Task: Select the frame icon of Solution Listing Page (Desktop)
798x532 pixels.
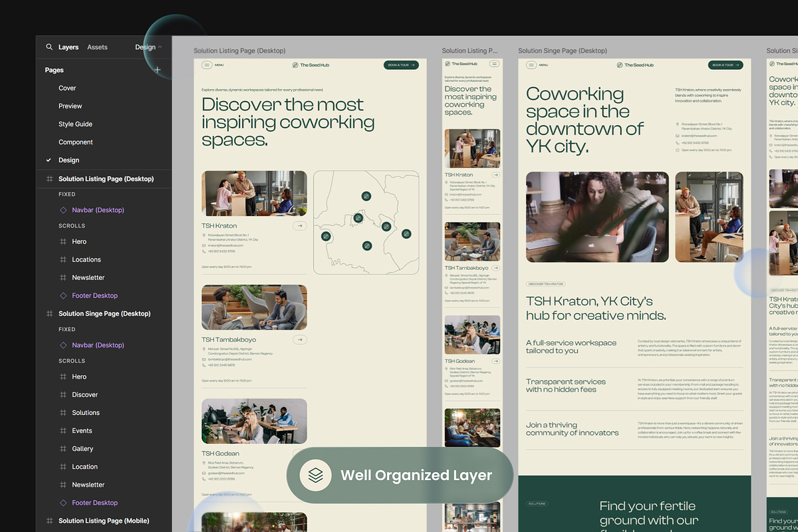Action: point(49,179)
